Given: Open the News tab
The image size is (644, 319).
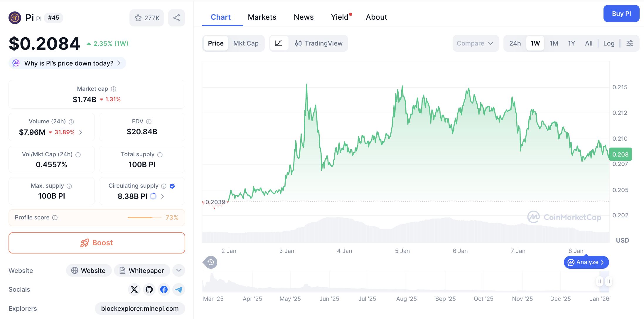Looking at the screenshot, I should pos(304,17).
